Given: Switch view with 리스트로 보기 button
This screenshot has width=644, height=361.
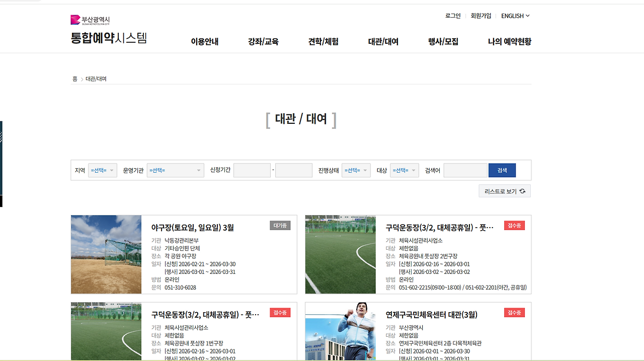Looking at the screenshot, I should [x=505, y=191].
